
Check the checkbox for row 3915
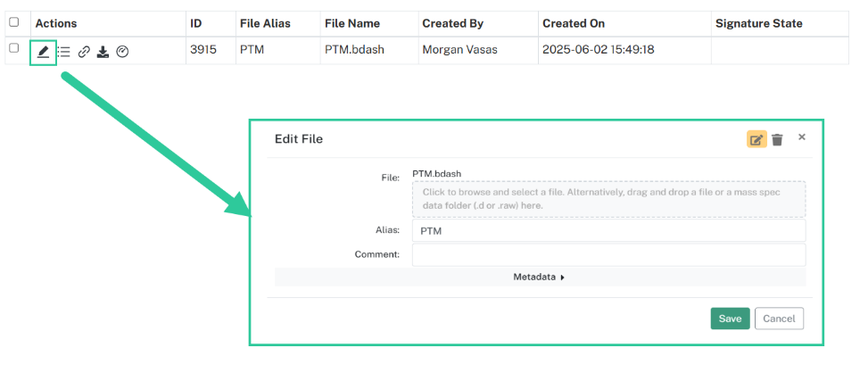14,48
